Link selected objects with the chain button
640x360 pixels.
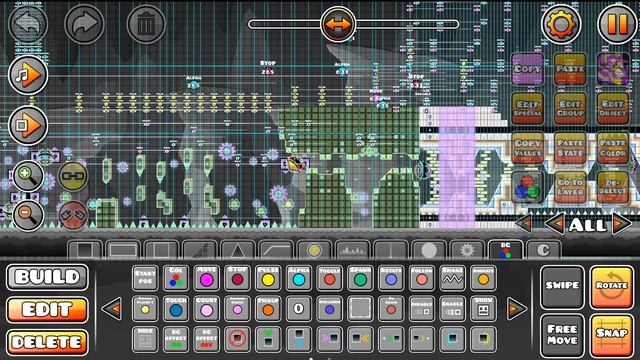tap(73, 176)
